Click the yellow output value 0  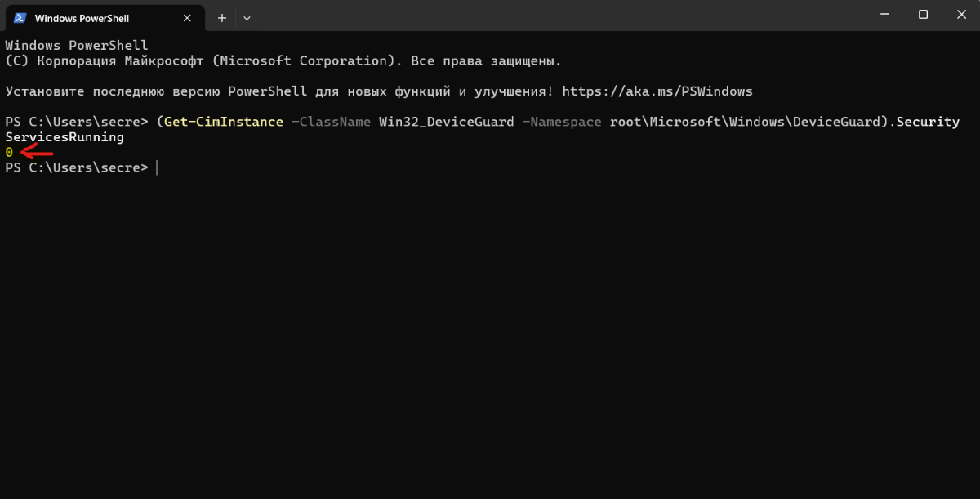9,152
